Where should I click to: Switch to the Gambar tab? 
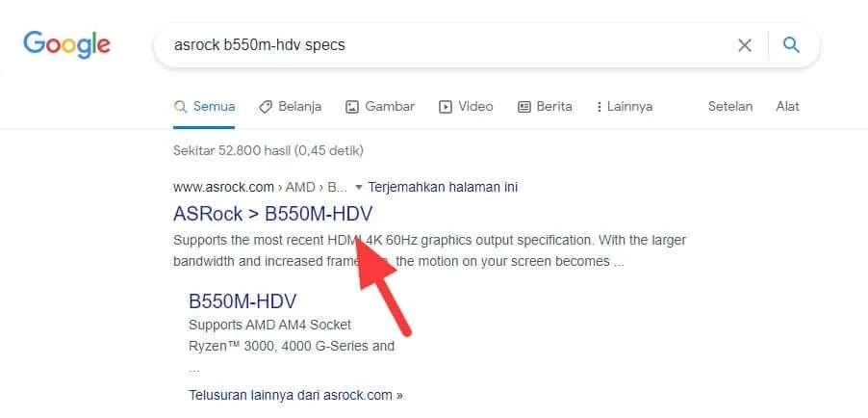click(x=380, y=107)
